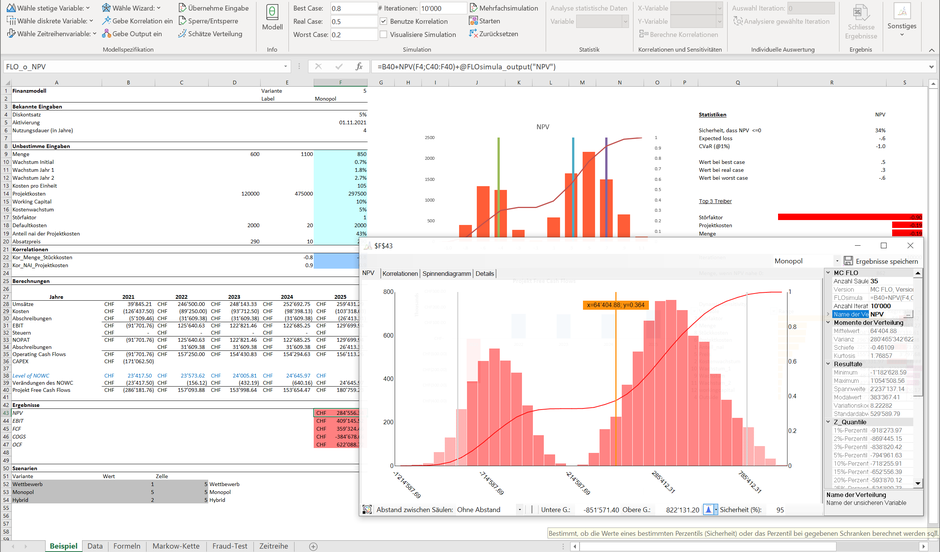Click the Wähle Wizard icon
Viewport: 940px width, 552px height.
point(106,8)
